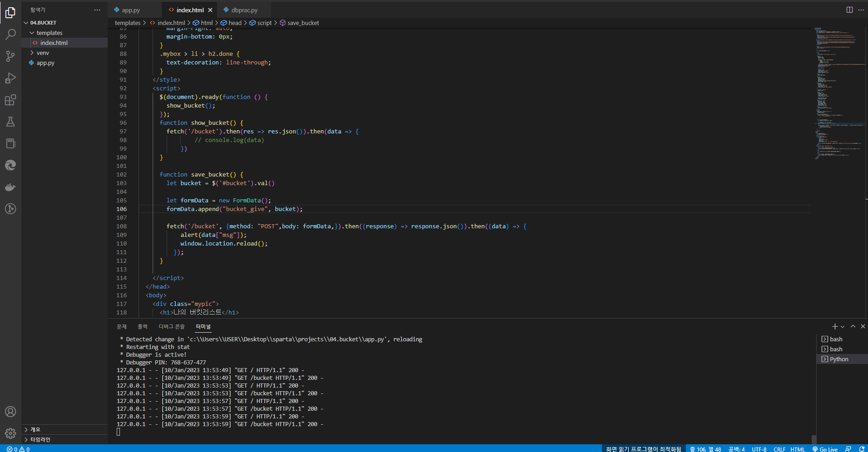Screen dimensions: 868x452
Task: Change indentation via 공백: 4
Action: click(736, 449)
